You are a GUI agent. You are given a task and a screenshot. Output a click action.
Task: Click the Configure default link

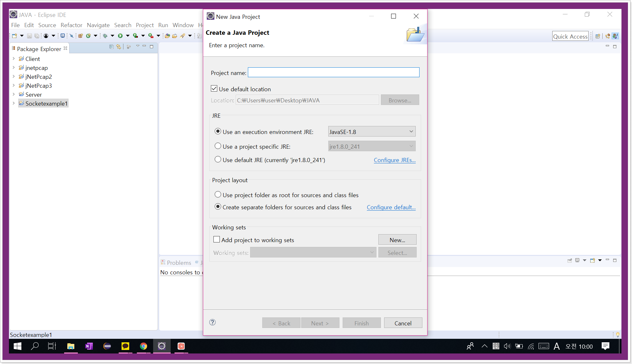[391, 207]
